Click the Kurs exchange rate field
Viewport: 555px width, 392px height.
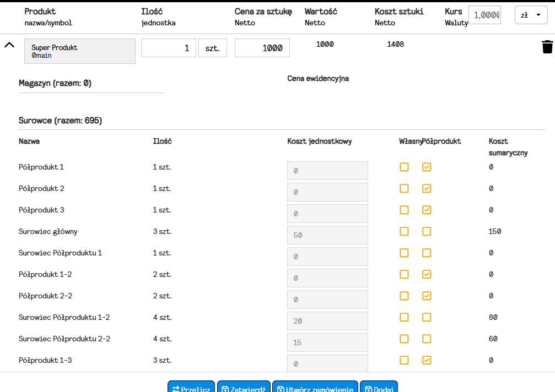(484, 15)
